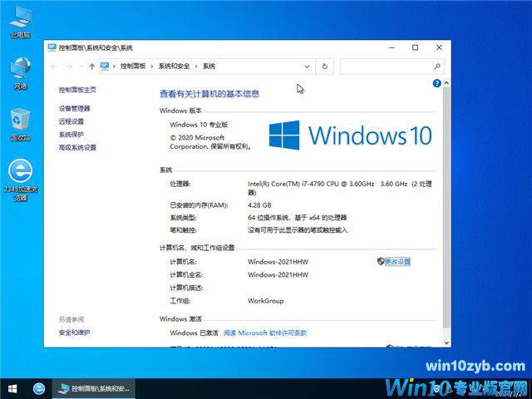The image size is (532, 399).
Task: Open 远程设置 from the sidebar
Action: click(x=71, y=121)
